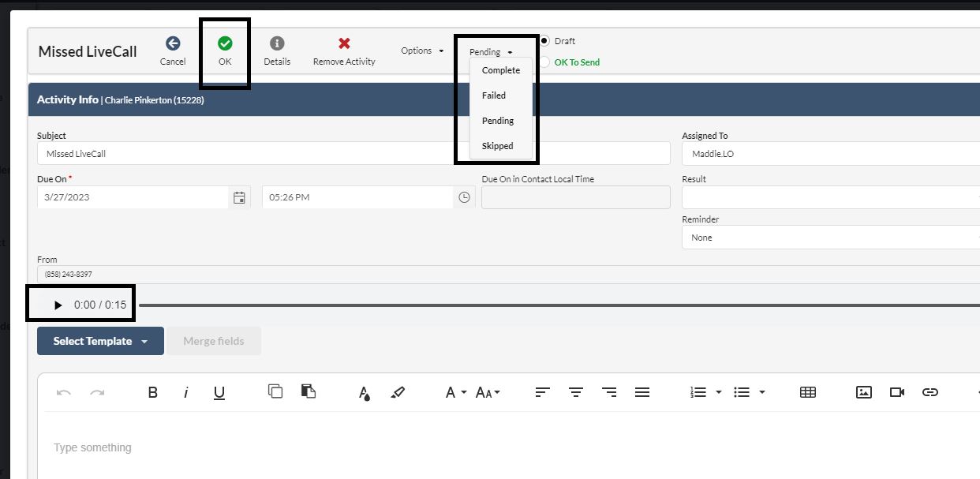Apply italic formatting

(x=186, y=391)
